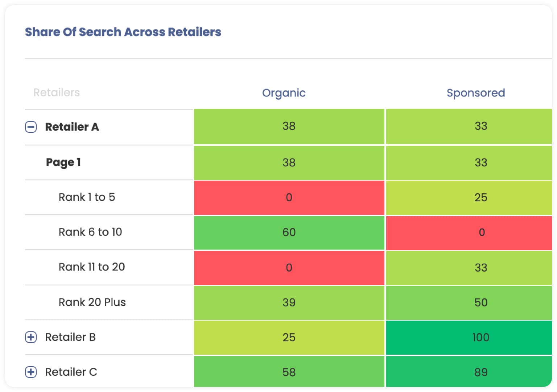Select the Rank 11 to 20 row

pyautogui.click(x=92, y=267)
